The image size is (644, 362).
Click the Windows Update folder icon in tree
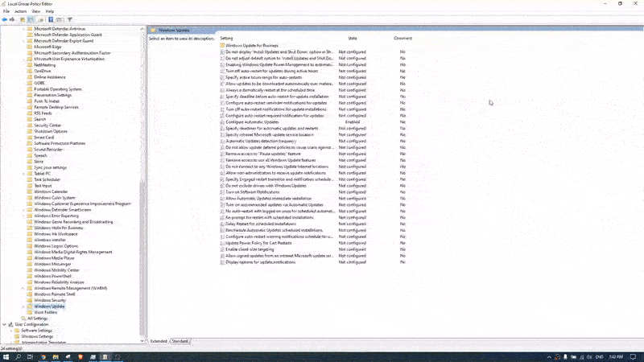click(x=30, y=306)
